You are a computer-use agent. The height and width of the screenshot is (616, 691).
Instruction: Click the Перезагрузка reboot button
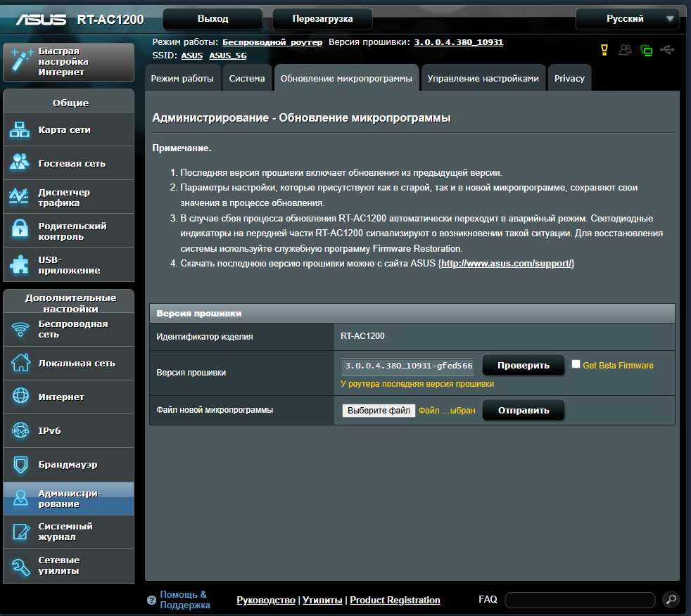(322, 19)
